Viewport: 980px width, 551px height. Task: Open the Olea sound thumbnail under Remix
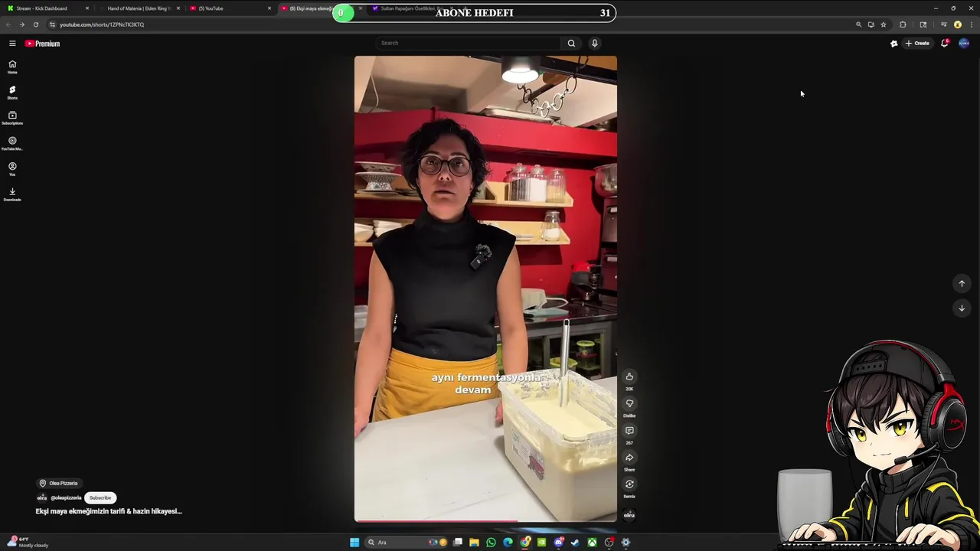tap(629, 515)
